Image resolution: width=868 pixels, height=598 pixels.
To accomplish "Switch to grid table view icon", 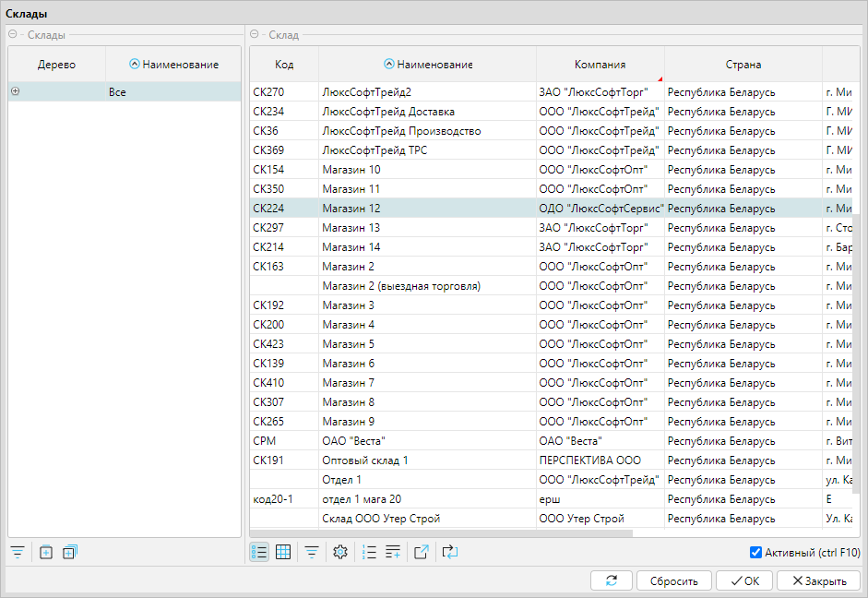I will tap(283, 552).
